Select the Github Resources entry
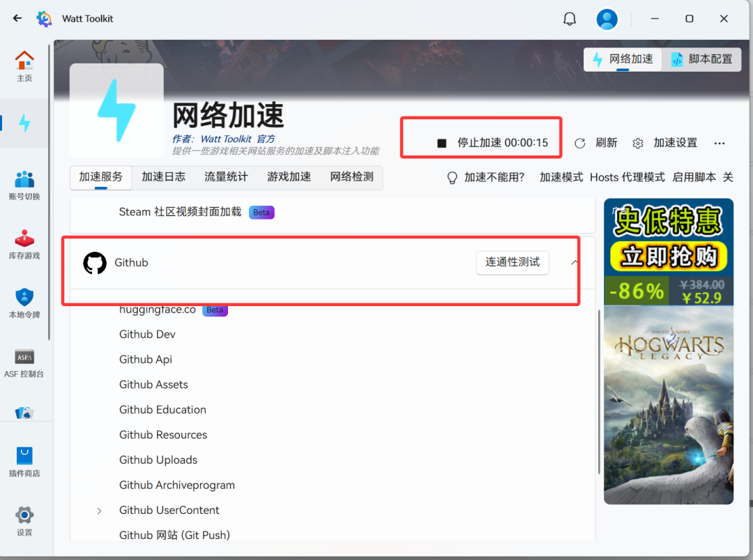This screenshot has height=560, width=753. [163, 434]
